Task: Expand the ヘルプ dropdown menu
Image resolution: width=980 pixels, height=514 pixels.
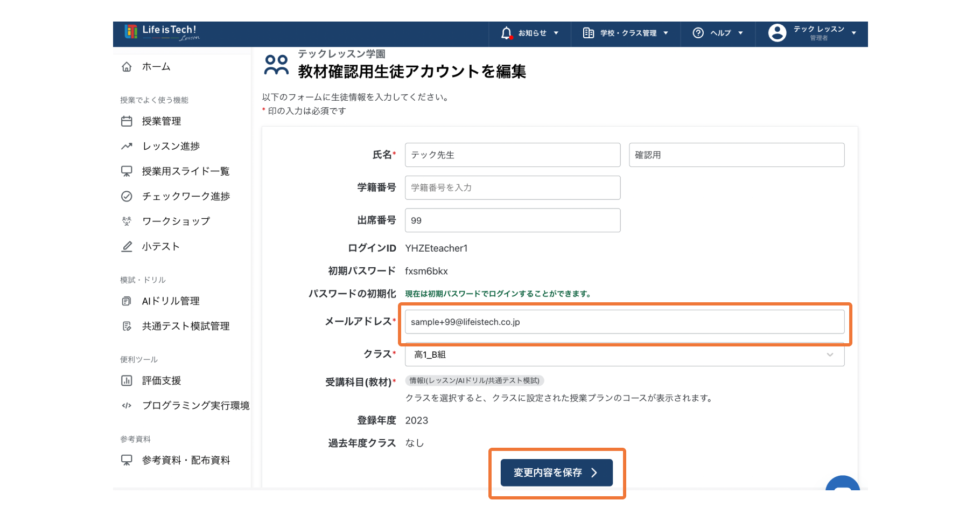Action: pos(718,33)
